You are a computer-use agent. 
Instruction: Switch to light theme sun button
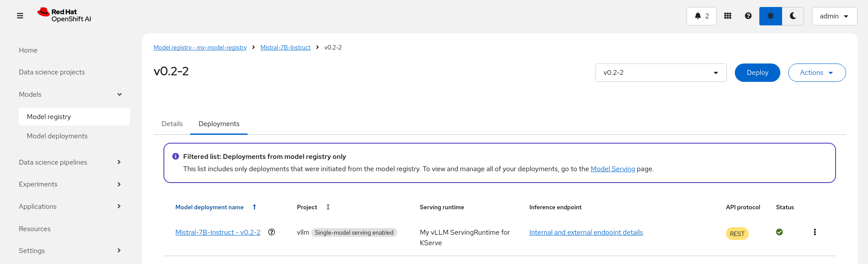pyautogui.click(x=771, y=16)
